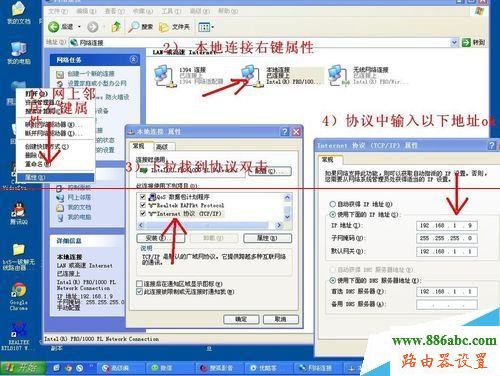
Task: Open the Back button history dropdown arrow
Action: [x=79, y=27]
